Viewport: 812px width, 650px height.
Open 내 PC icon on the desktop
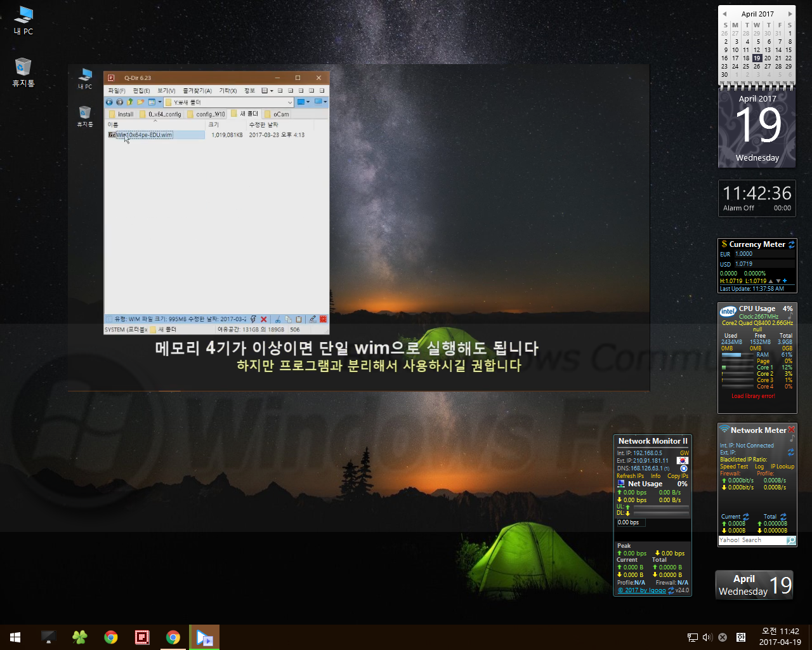click(23, 20)
